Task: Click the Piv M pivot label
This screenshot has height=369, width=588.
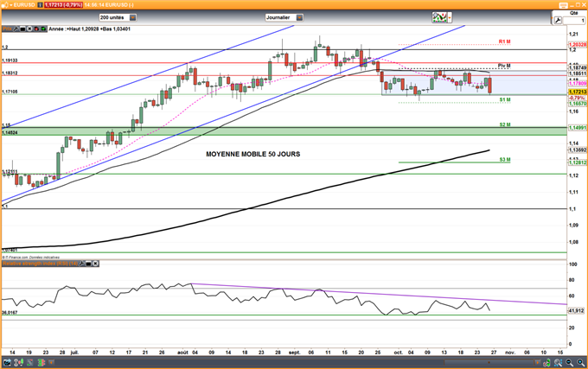Action: click(x=504, y=66)
